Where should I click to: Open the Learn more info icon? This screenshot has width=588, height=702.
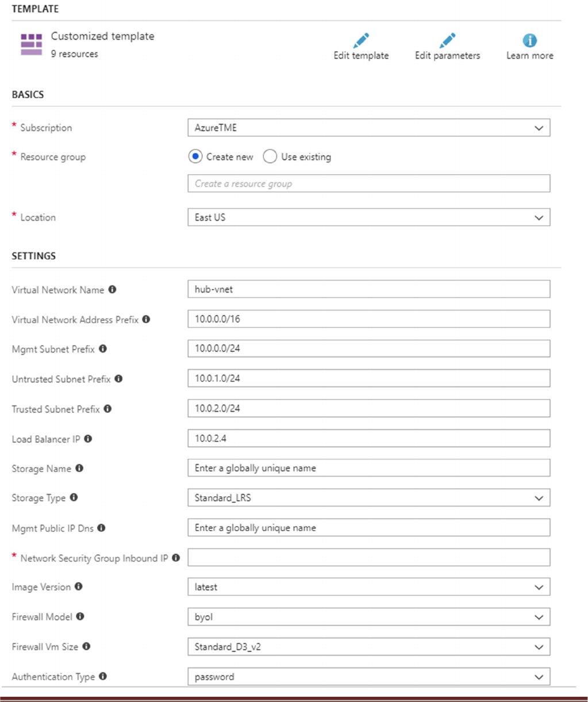529,41
